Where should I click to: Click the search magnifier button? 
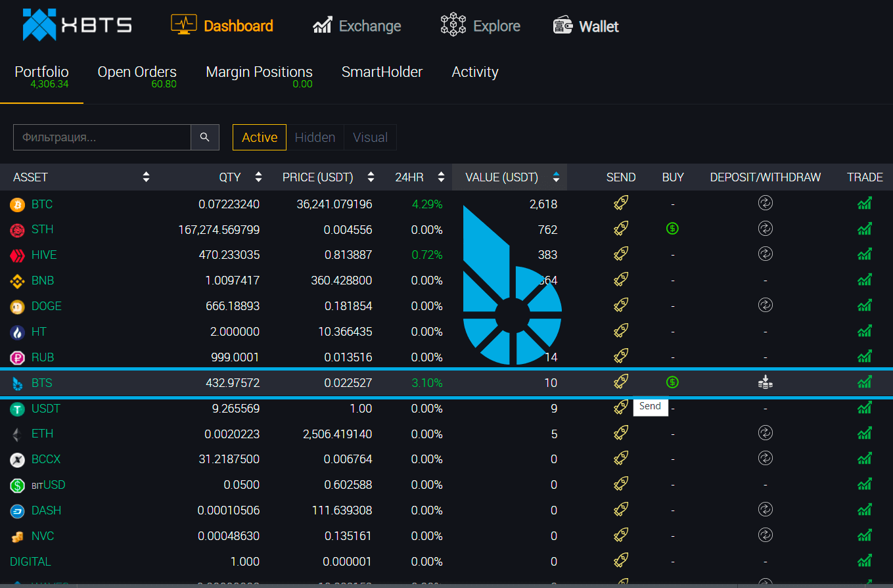coord(205,137)
